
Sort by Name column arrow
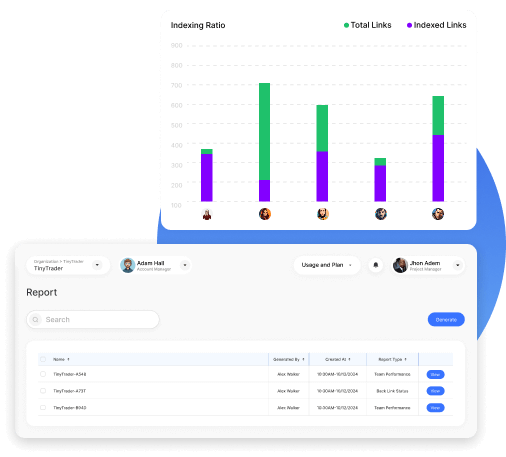[68, 359]
